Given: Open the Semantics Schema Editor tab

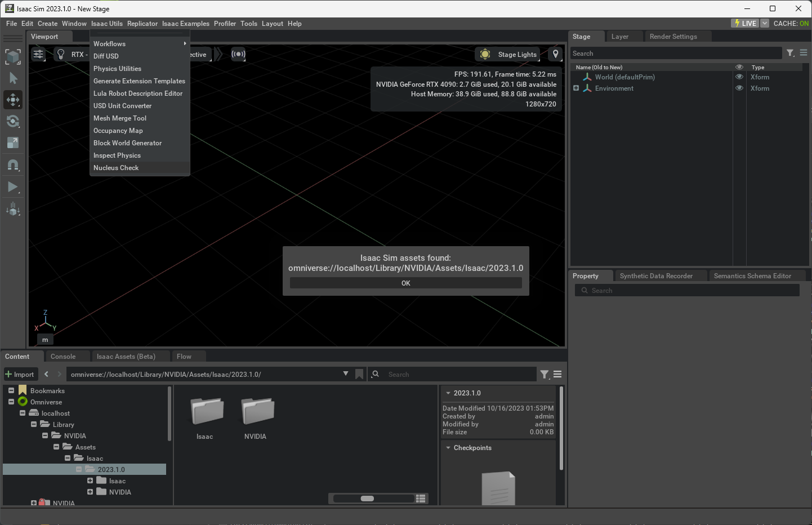Looking at the screenshot, I should click(x=752, y=276).
